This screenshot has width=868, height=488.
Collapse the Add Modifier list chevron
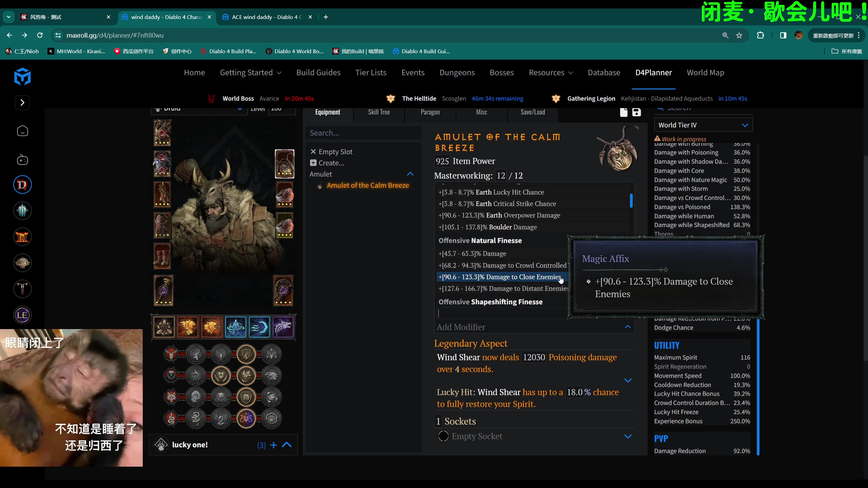pyautogui.click(x=628, y=327)
